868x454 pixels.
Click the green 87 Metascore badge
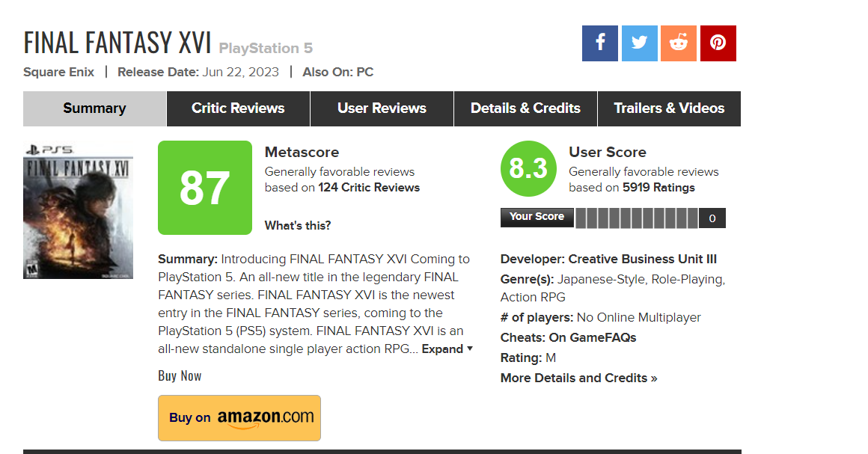(205, 188)
